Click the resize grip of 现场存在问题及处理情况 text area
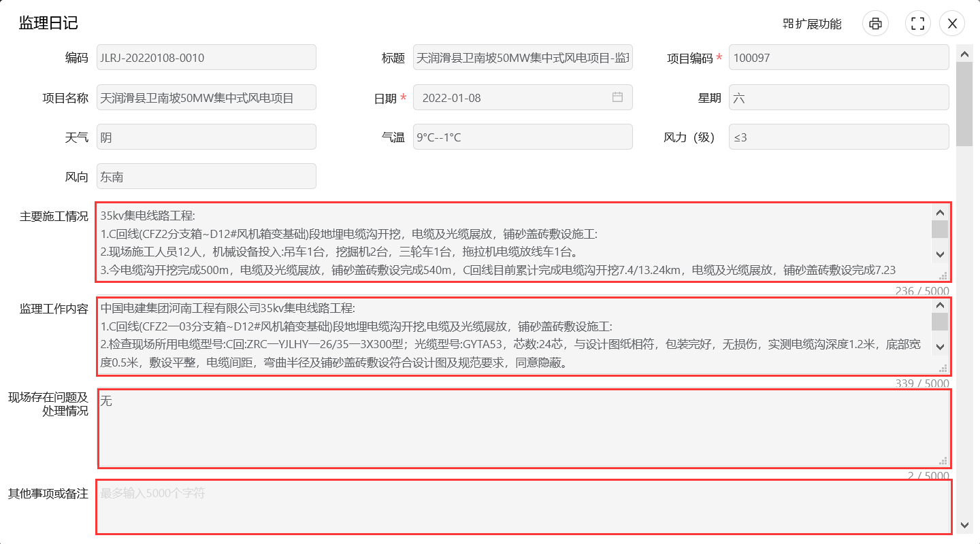 (943, 461)
